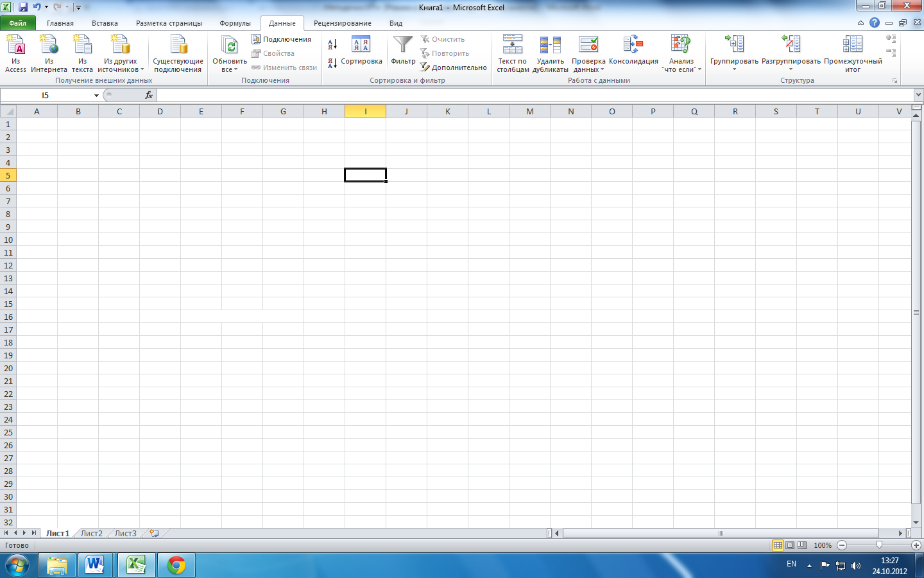Switch to Normal view in status bar
The image size is (924, 578).
(778, 545)
